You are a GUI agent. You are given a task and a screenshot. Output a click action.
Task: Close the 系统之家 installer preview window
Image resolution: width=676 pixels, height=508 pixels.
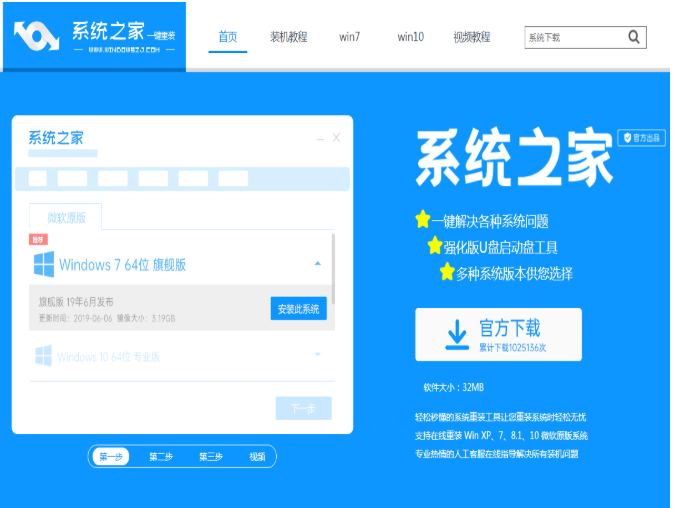pyautogui.click(x=336, y=138)
